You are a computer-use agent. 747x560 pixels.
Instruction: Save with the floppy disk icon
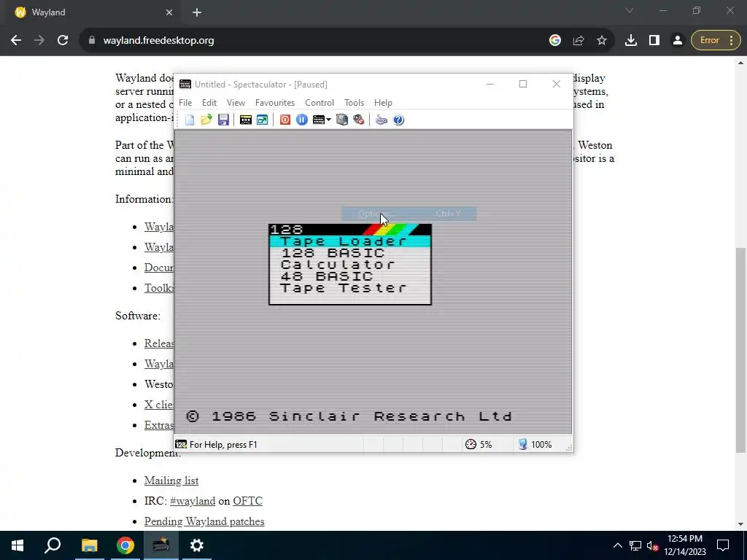(223, 120)
